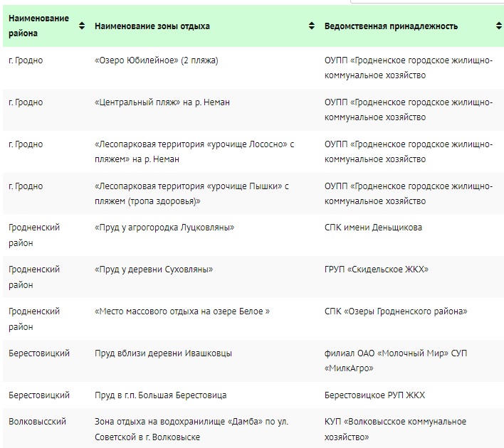
Task: Click the Наименование зоны отдыха header text
Action: pyautogui.click(x=152, y=26)
